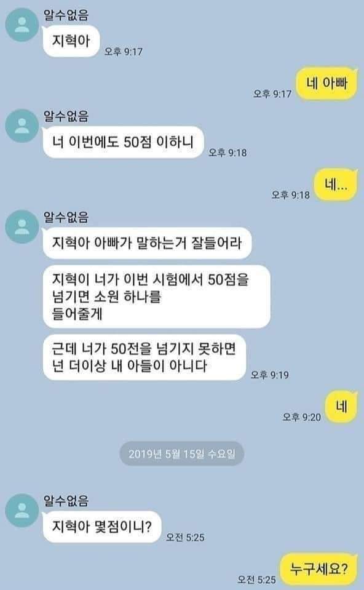Select the 지혁아 message bubble
This screenshot has height=590, width=364.
click(71, 41)
